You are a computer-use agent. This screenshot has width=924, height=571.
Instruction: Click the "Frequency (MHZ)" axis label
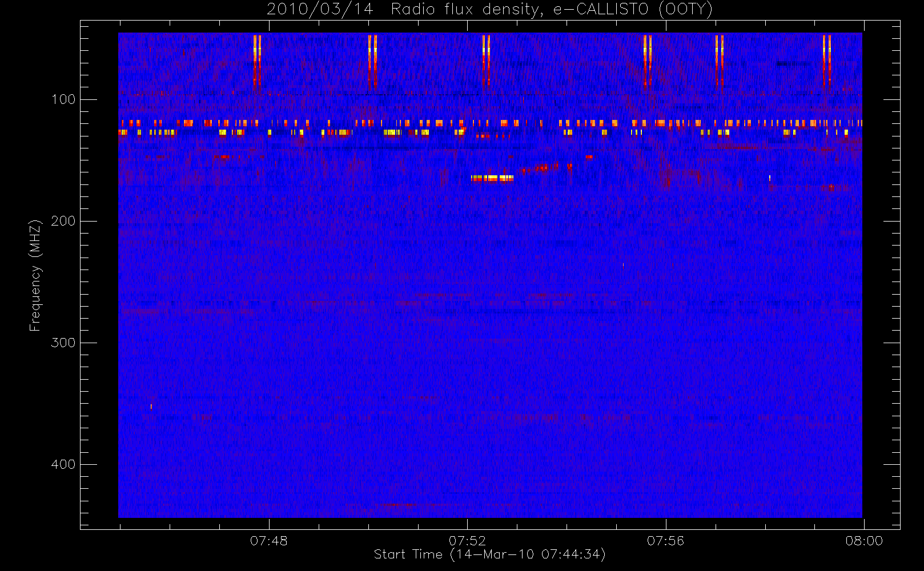coord(35,275)
